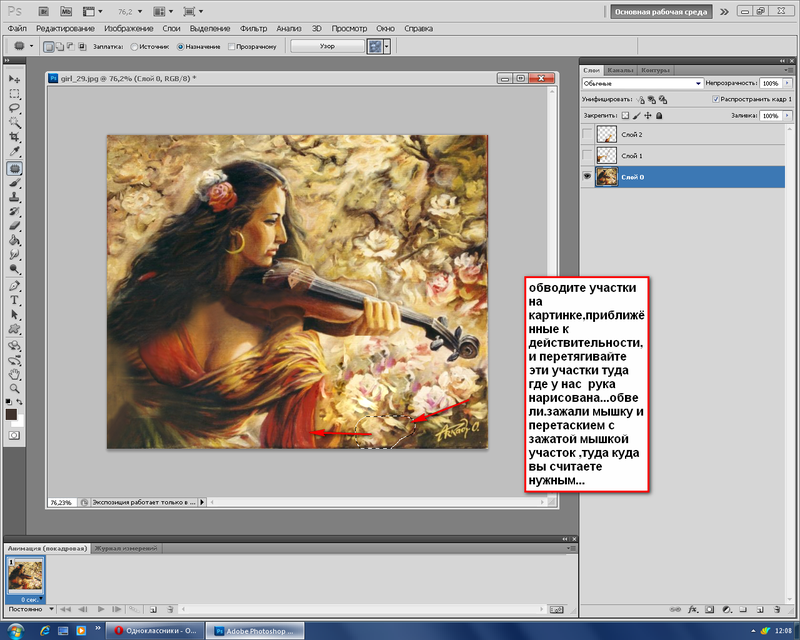
Task: Show the 'Слой 2' layer visibility
Action: pyautogui.click(x=587, y=135)
